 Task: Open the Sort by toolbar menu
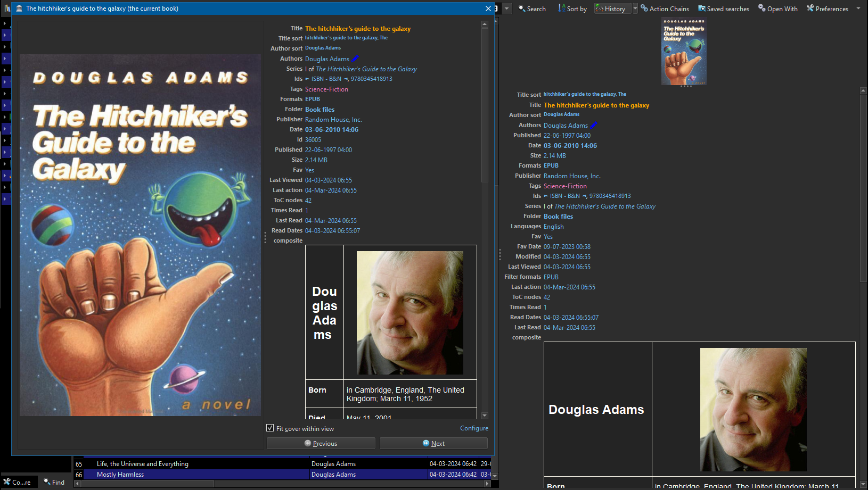pyautogui.click(x=572, y=9)
